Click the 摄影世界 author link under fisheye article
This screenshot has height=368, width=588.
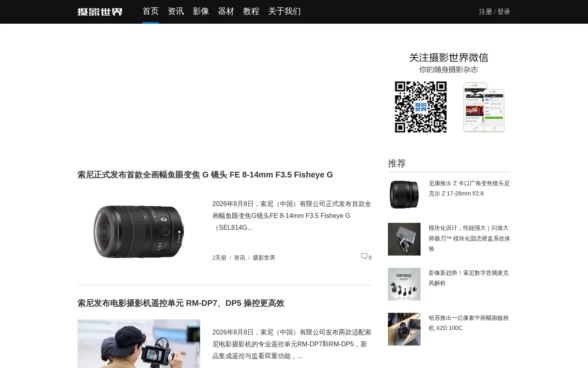[x=264, y=258]
